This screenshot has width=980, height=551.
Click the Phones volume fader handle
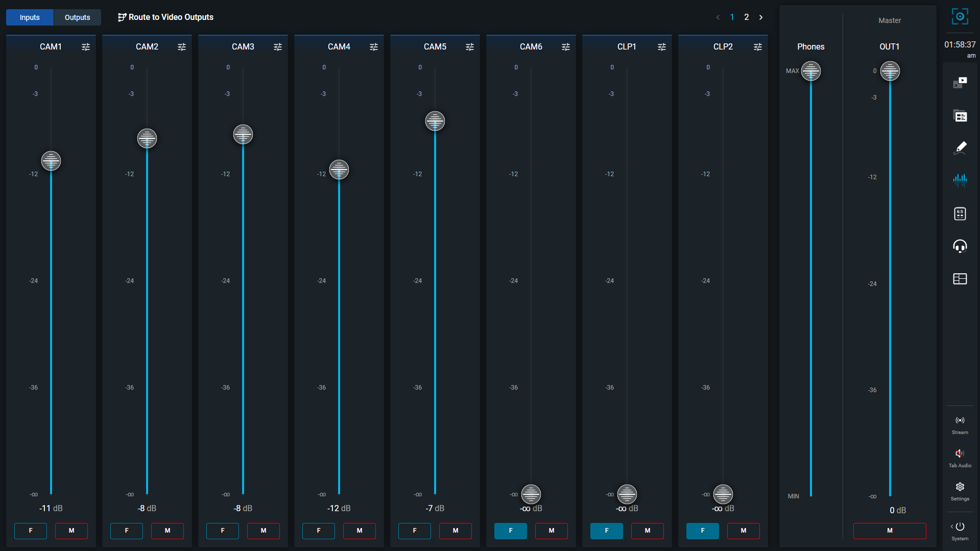[810, 71]
